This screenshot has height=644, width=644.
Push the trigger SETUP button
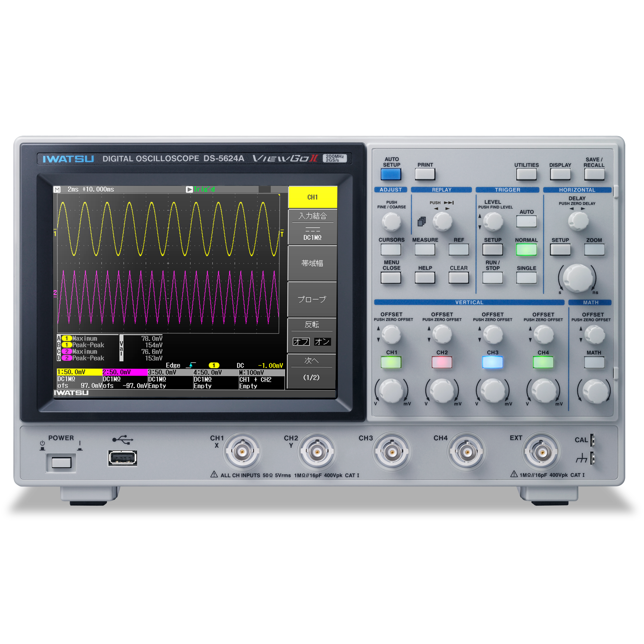click(493, 250)
